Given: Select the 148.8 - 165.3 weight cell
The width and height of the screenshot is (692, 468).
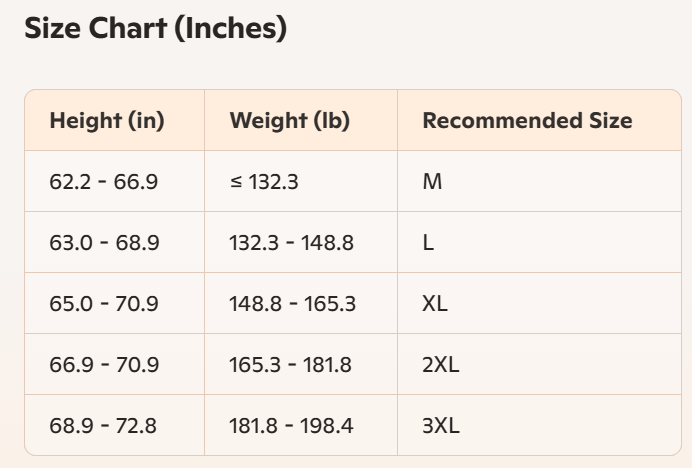Looking at the screenshot, I should [x=292, y=304].
